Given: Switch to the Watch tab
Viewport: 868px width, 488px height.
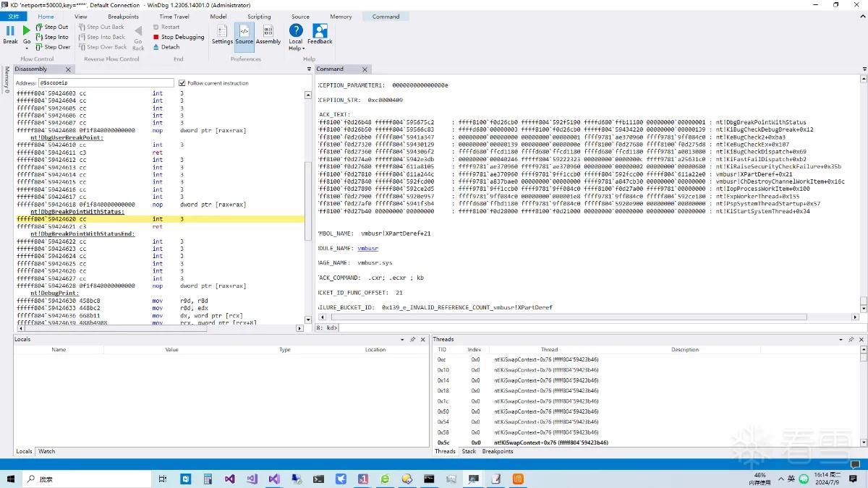Looking at the screenshot, I should (x=46, y=451).
